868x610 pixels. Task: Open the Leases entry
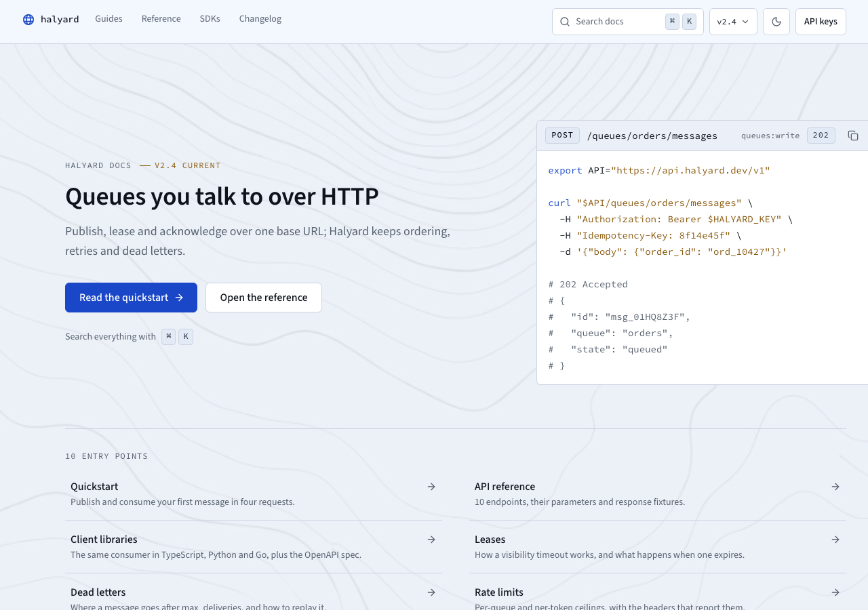click(x=658, y=547)
